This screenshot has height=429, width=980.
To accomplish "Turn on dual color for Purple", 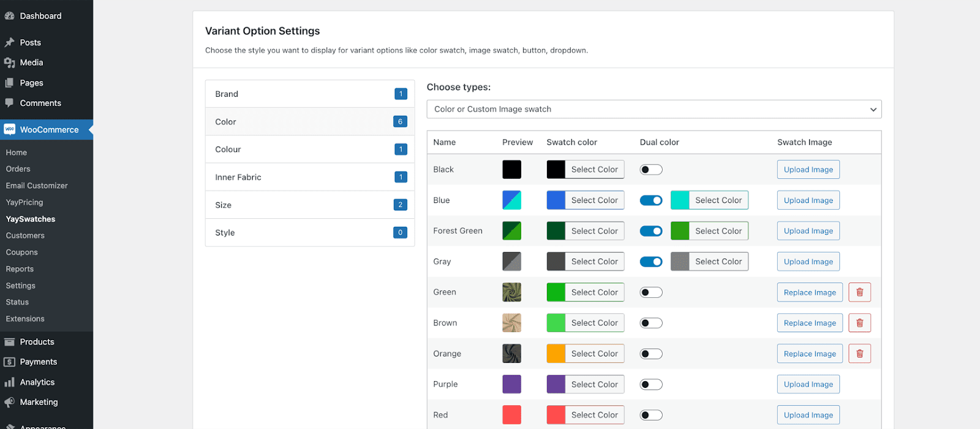I will point(651,384).
